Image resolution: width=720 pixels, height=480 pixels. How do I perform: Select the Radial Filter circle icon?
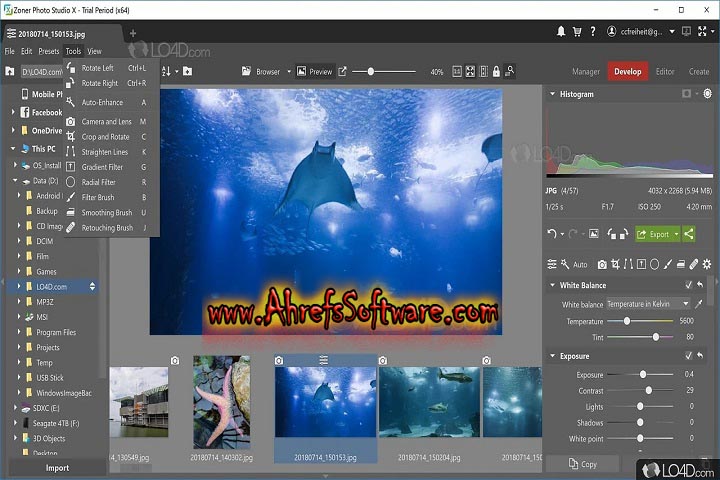point(653,264)
